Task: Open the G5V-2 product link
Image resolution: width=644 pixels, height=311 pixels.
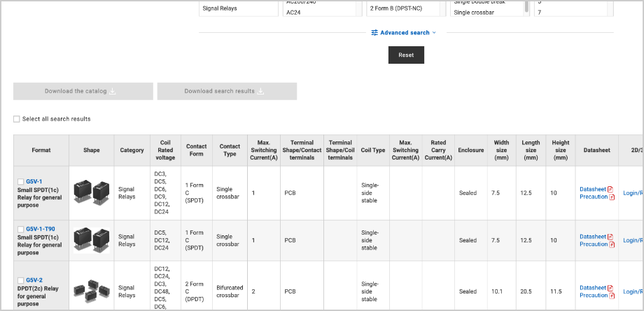Action: click(x=34, y=279)
